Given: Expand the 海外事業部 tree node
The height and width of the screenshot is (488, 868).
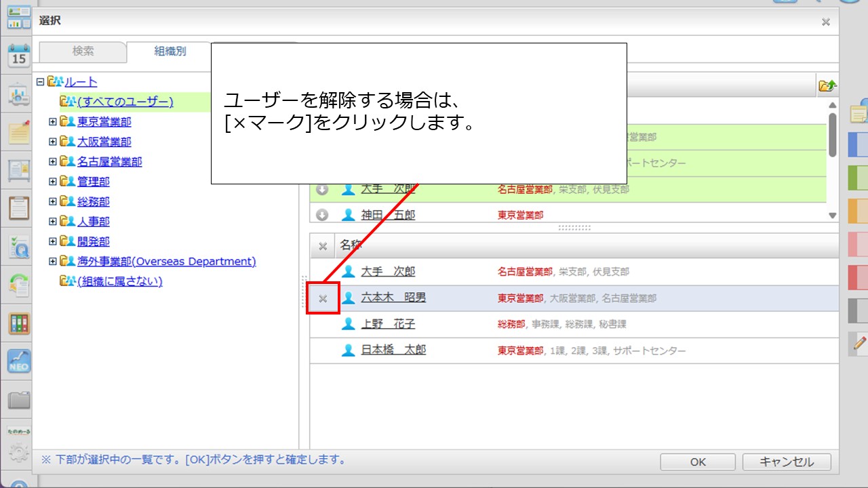Looking at the screenshot, I should tap(53, 262).
